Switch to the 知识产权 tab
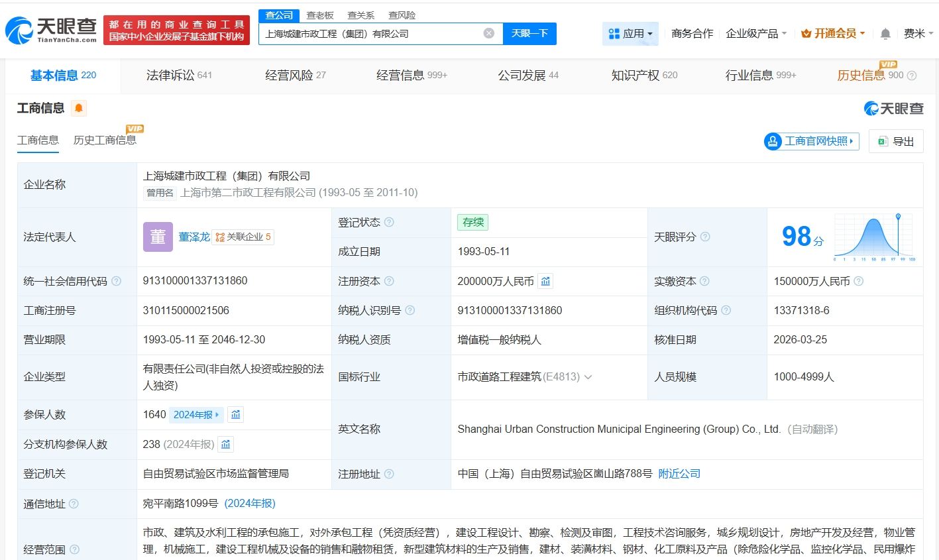Image resolution: width=939 pixels, height=560 pixels. tap(643, 76)
